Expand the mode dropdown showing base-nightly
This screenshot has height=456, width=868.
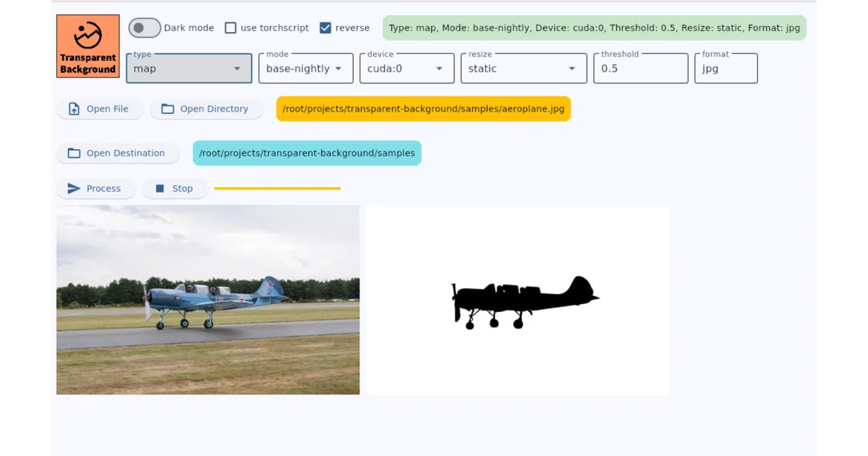[x=306, y=68]
